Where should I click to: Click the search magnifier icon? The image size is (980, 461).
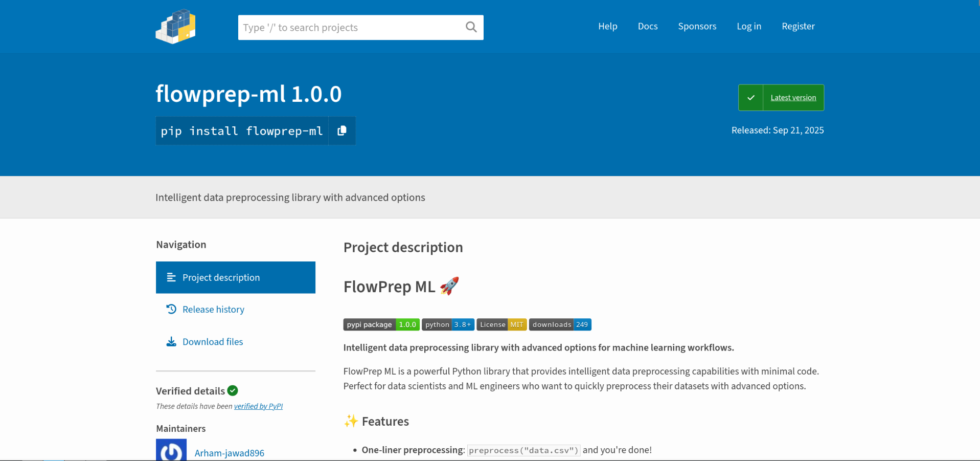470,27
